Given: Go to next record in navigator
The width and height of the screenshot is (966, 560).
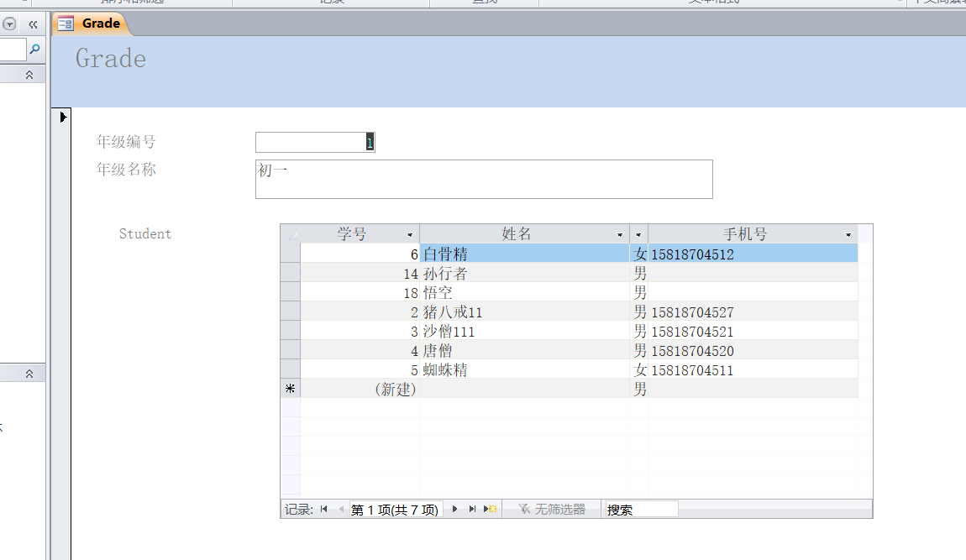Looking at the screenshot, I should pyautogui.click(x=455, y=510).
